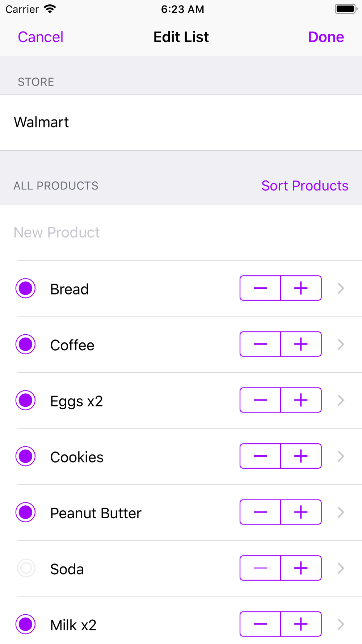The height and width of the screenshot is (644, 362).
Task: Add Soda using the plus button
Action: [301, 568]
